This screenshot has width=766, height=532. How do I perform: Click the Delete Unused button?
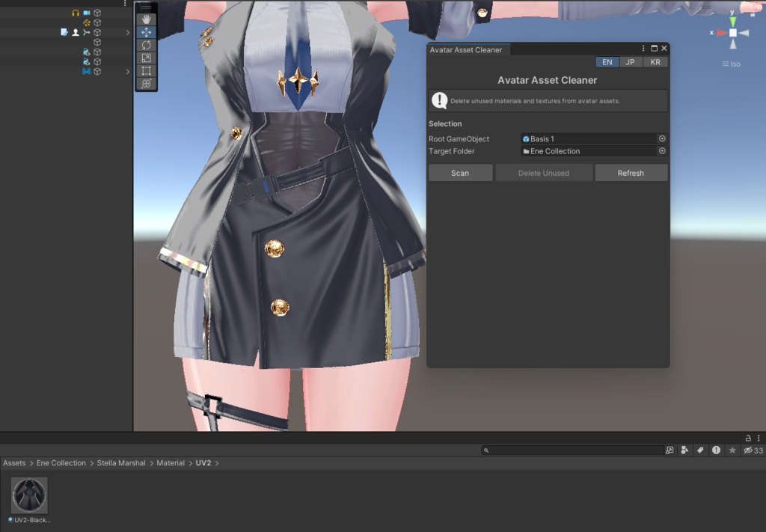click(x=544, y=173)
